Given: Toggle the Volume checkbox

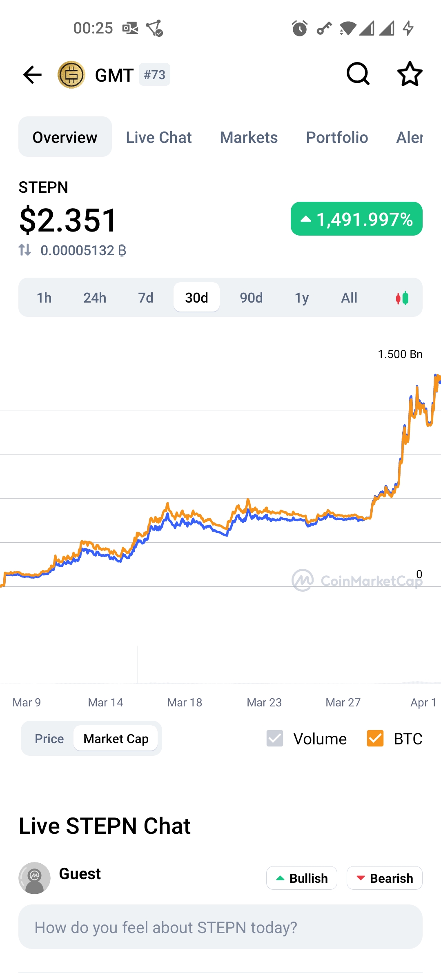Looking at the screenshot, I should (275, 738).
